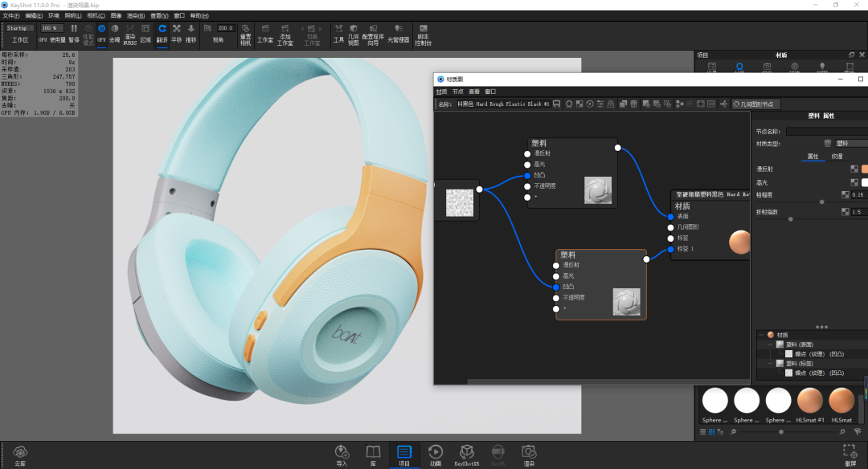Click the trash icon beside 材质类型

coord(828,143)
